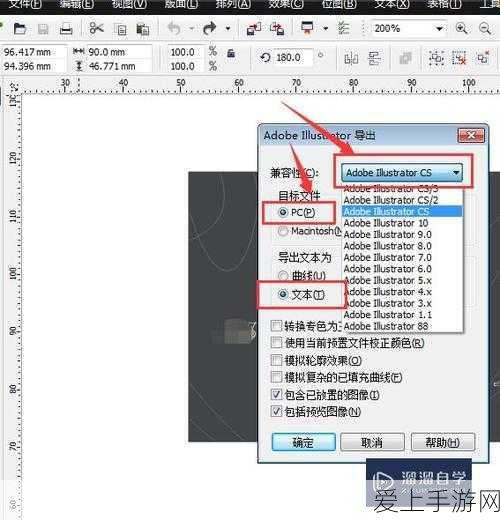Choose Adobe Illustrator 10 from list

tap(402, 223)
